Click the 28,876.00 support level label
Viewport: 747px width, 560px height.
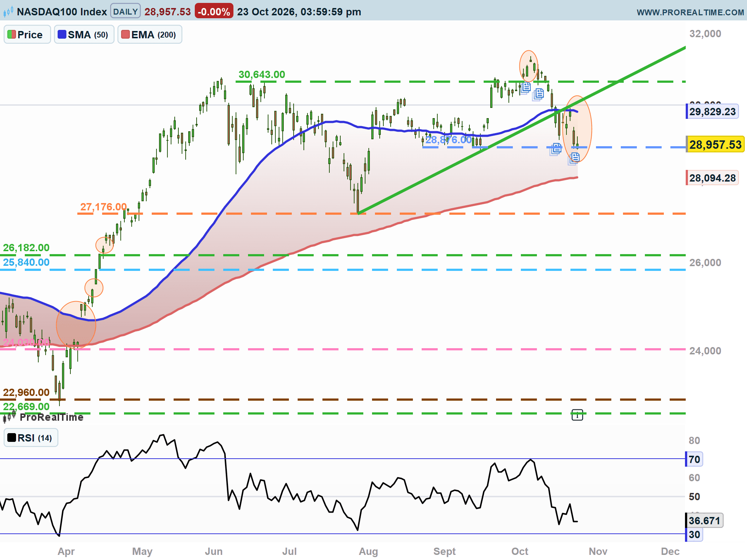(449, 140)
